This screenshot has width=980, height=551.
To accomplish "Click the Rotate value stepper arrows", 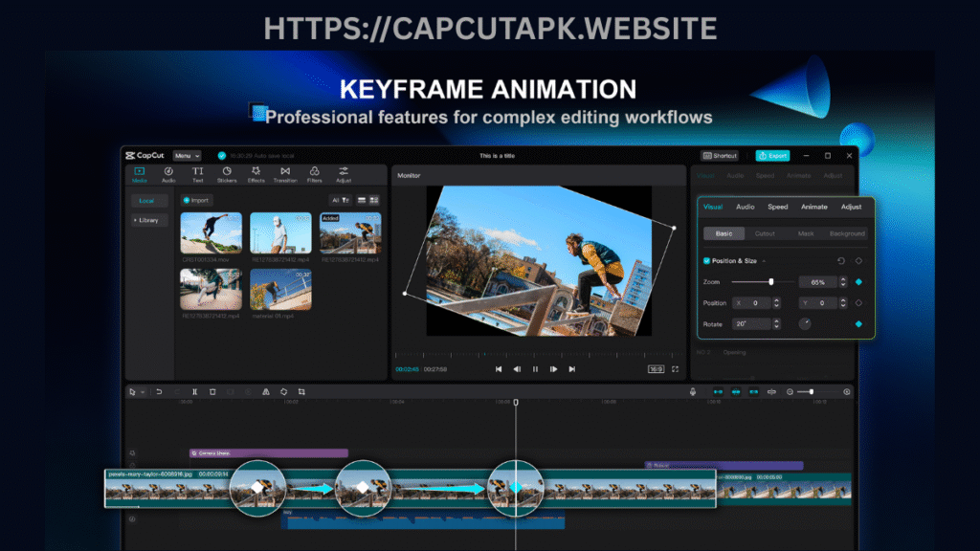I will pos(776,323).
